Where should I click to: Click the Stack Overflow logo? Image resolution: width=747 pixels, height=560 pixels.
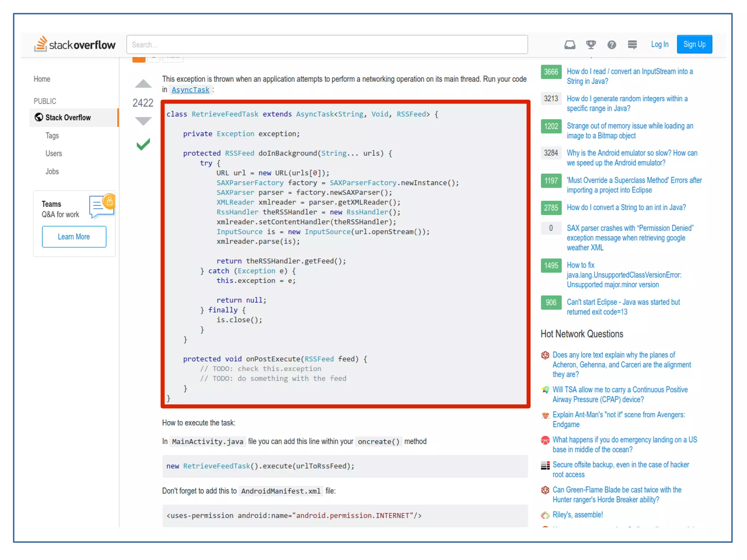[75, 44]
